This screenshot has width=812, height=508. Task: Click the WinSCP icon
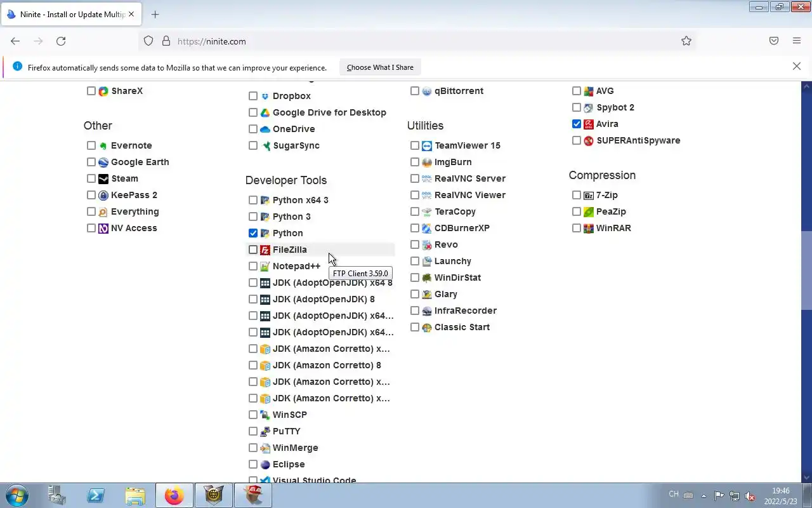click(x=265, y=415)
